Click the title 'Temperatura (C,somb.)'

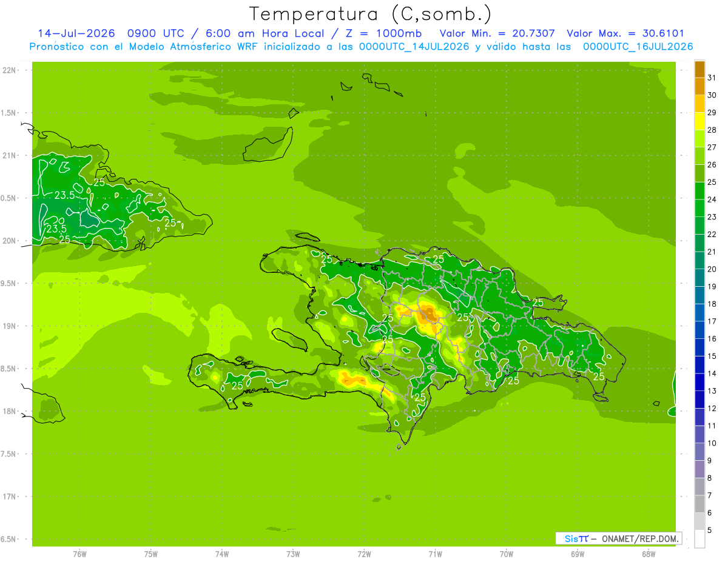click(371, 14)
